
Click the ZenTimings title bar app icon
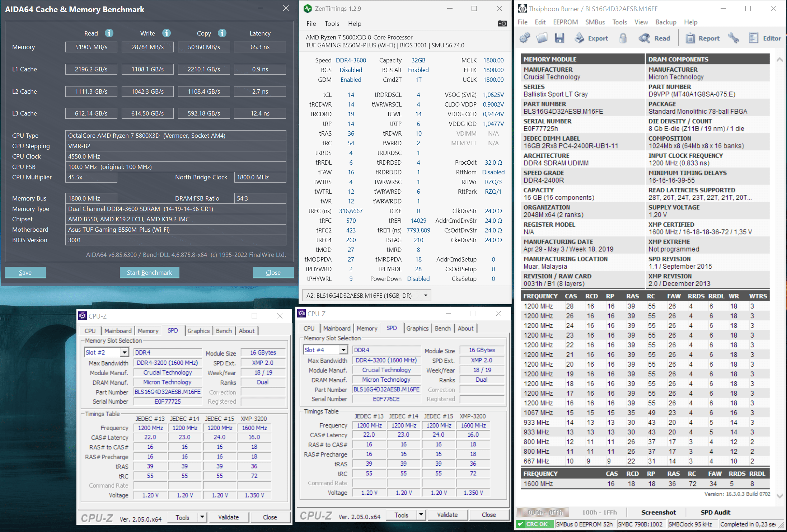(x=308, y=9)
